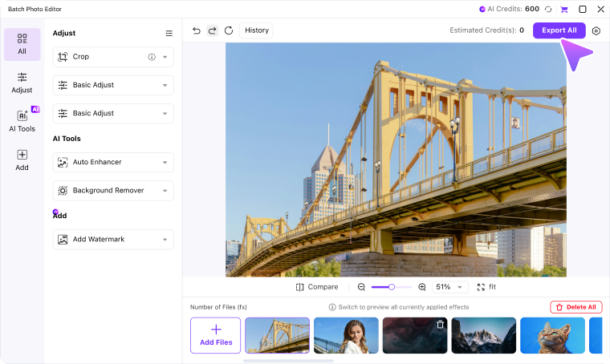Open the 51% zoom level dropdown
The height and width of the screenshot is (364, 610).
(449, 287)
